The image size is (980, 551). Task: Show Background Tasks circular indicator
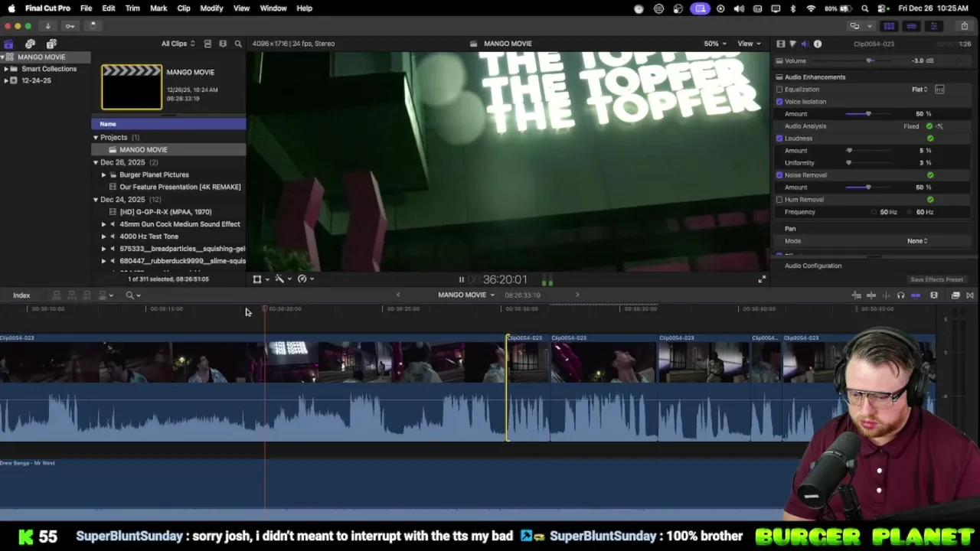[x=92, y=26]
